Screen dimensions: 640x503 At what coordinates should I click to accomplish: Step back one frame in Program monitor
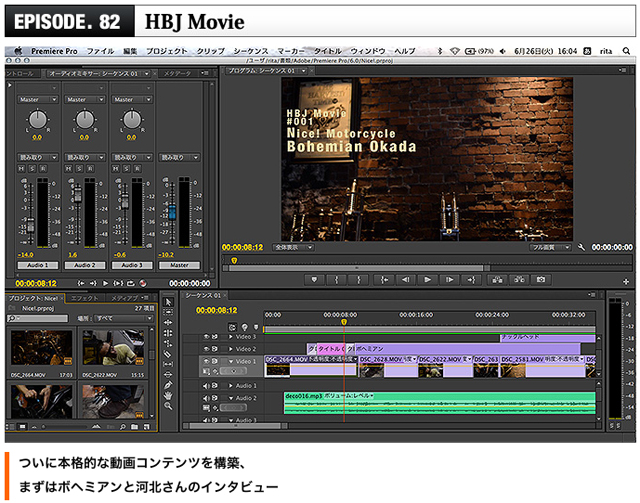point(406,280)
